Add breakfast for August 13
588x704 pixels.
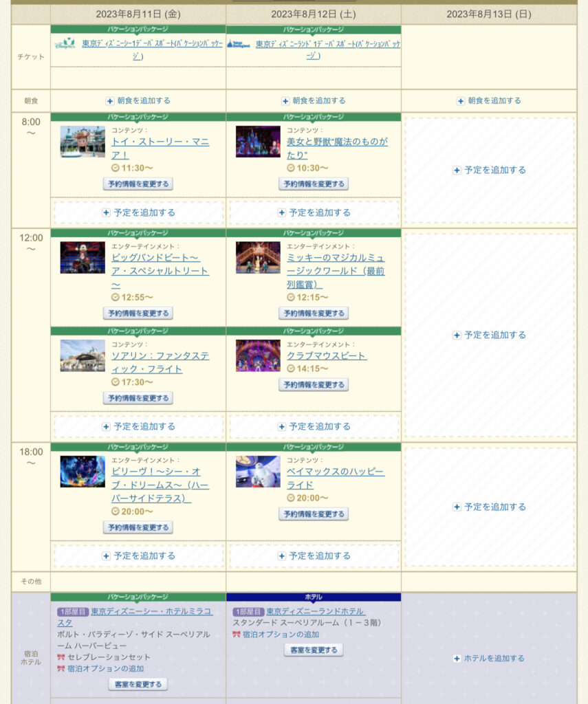click(x=489, y=100)
